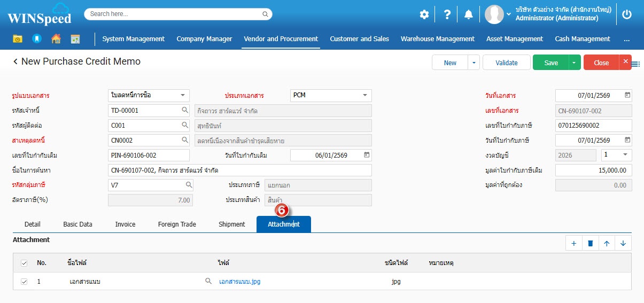This screenshot has width=644, height=303.
Task: Click the Validate button
Action: click(506, 63)
